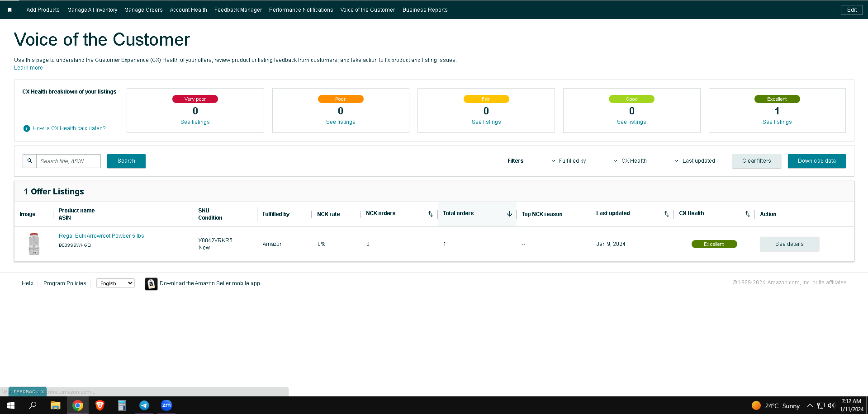Switch to Google Chrome in the taskbar
Image resolution: width=868 pixels, height=414 pixels.
pos(78,405)
